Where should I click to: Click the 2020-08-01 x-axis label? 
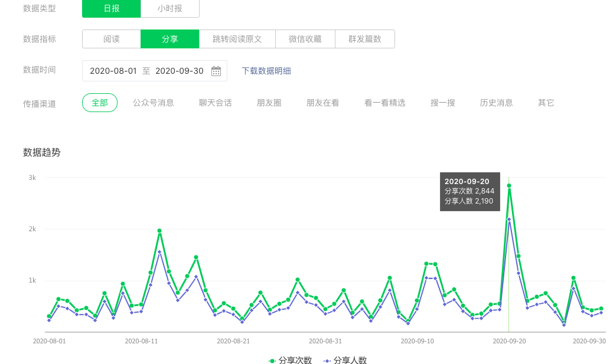pyautogui.click(x=49, y=341)
